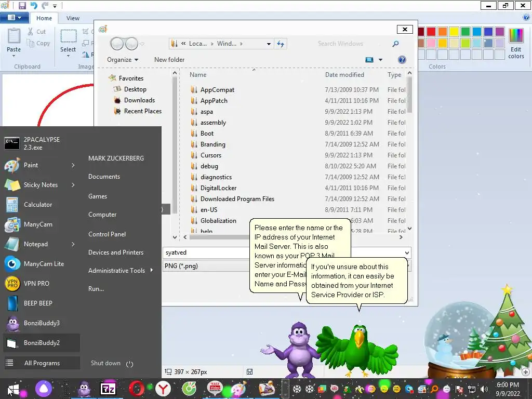The height and width of the screenshot is (399, 532).
Task: Select the yellow color swatch
Action: (454, 32)
